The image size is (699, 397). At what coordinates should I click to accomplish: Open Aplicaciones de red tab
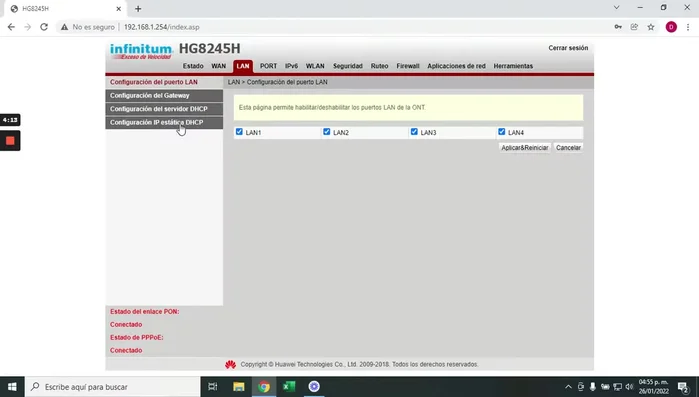tap(456, 66)
